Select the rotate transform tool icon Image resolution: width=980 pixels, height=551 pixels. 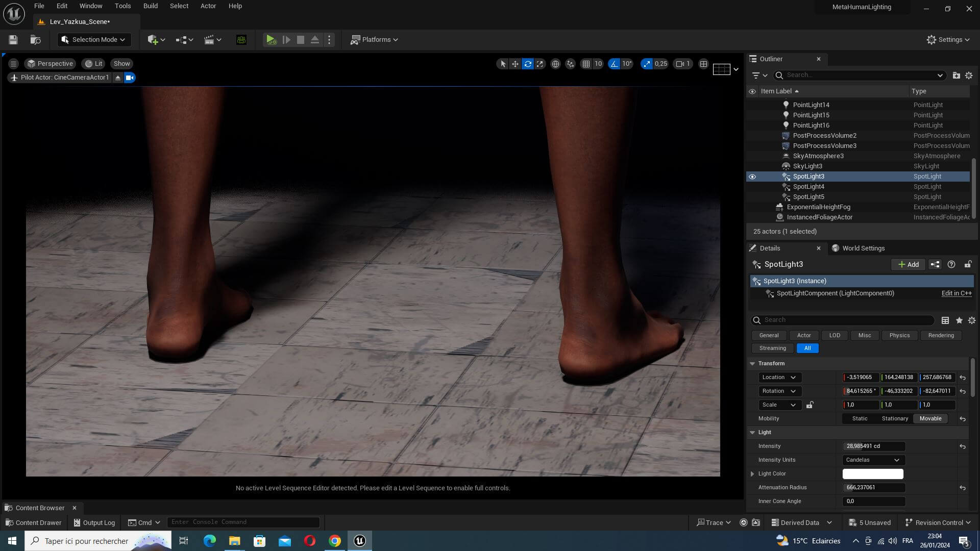(x=528, y=64)
